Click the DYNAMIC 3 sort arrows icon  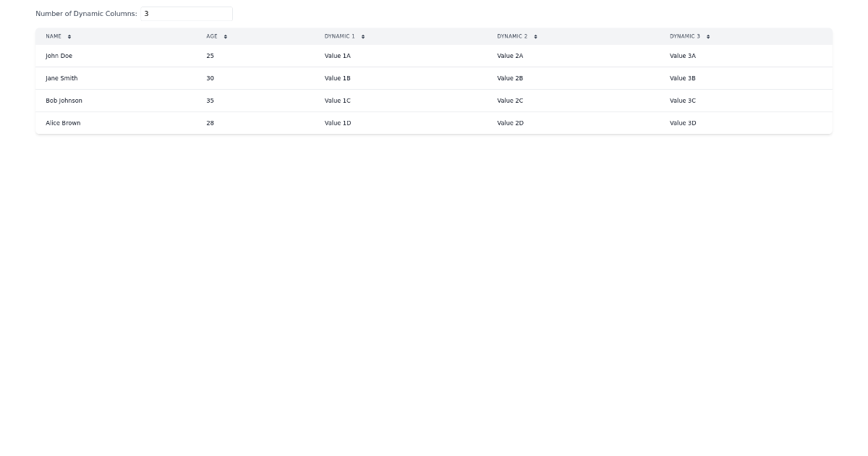pos(707,36)
